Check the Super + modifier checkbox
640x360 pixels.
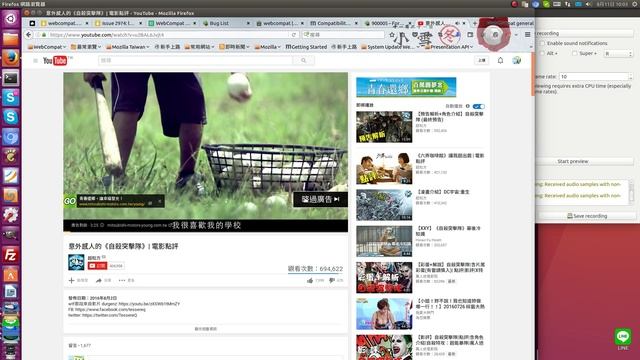coord(575,53)
